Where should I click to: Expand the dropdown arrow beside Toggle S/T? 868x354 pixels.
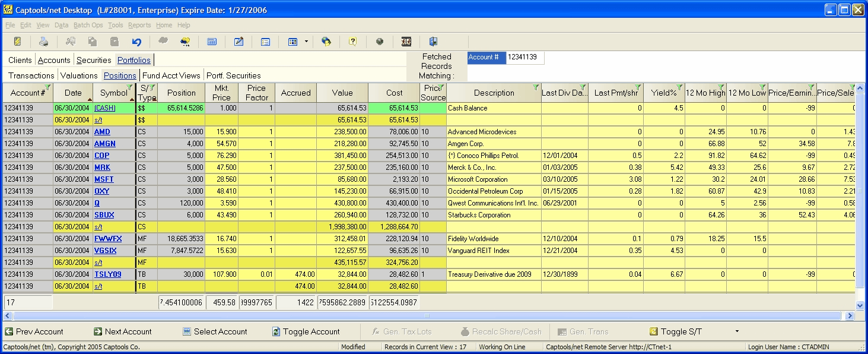pyautogui.click(x=737, y=331)
